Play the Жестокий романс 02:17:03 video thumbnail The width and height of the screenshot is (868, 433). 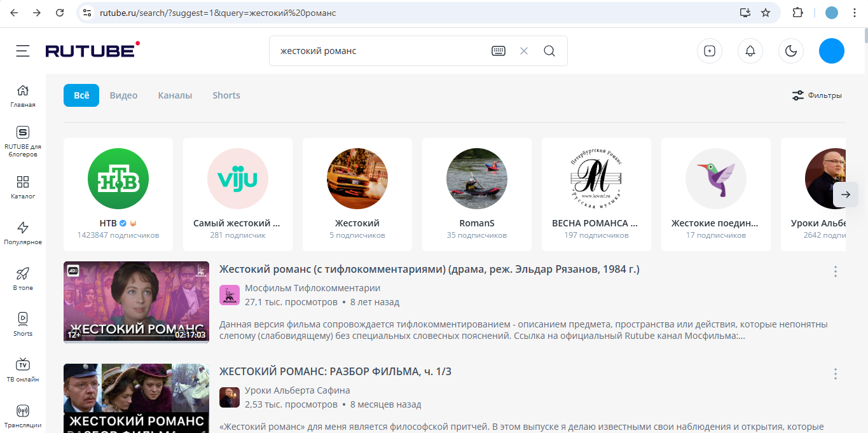136,302
